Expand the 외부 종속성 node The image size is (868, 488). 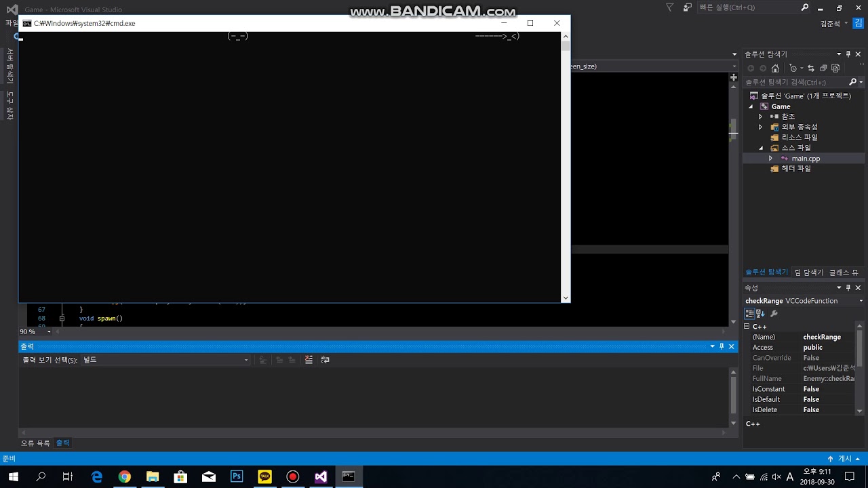(760, 127)
